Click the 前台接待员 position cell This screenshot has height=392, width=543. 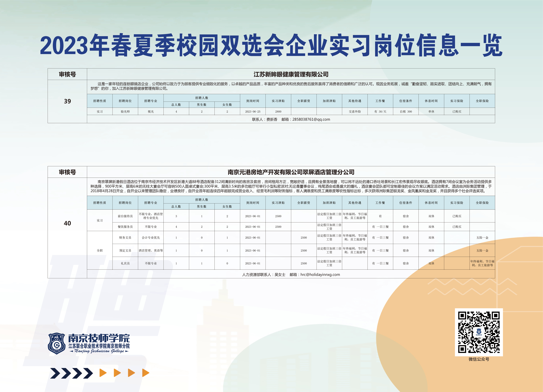[x=125, y=216]
